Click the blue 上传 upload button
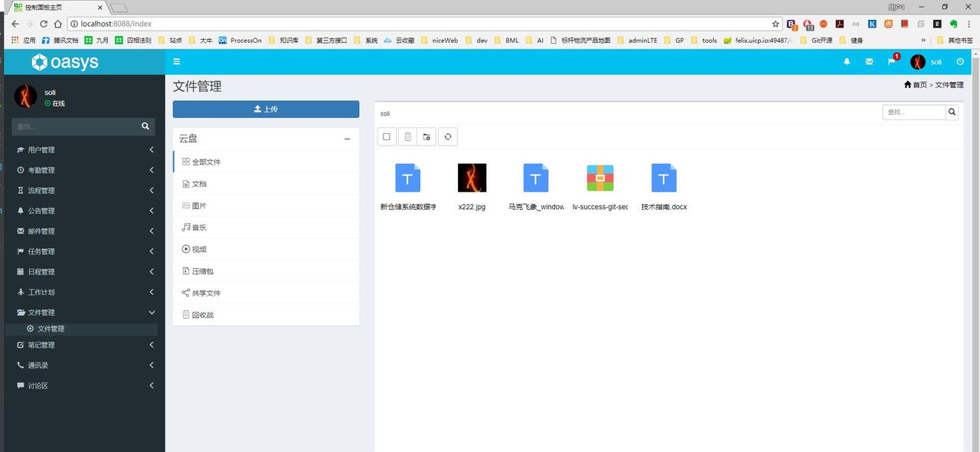Screen dimensions: 980x452 tap(266, 110)
